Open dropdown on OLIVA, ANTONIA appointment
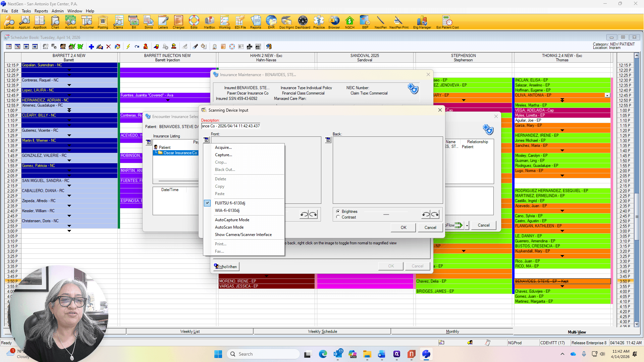This screenshot has height=362, width=644. 607,96
